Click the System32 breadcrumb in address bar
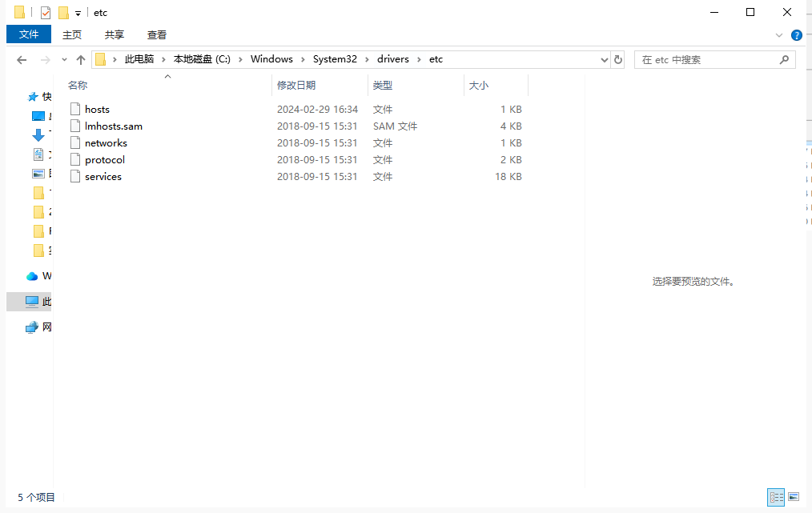812x513 pixels. [335, 60]
